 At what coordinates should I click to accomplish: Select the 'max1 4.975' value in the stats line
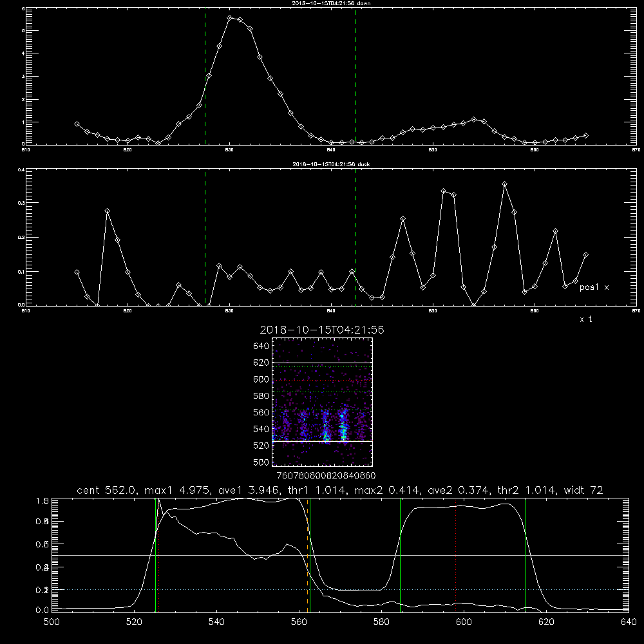click(x=177, y=490)
